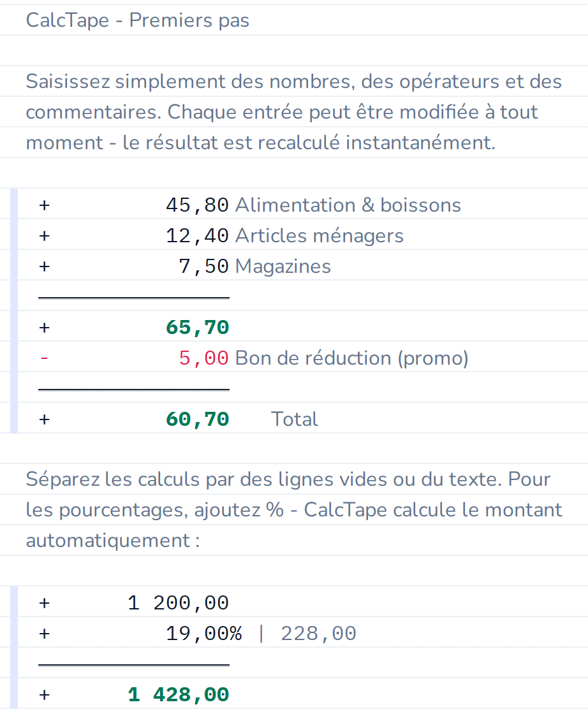Click the 'Magazines' comment label
Viewport: 588px width, 714px height.
pyautogui.click(x=283, y=266)
